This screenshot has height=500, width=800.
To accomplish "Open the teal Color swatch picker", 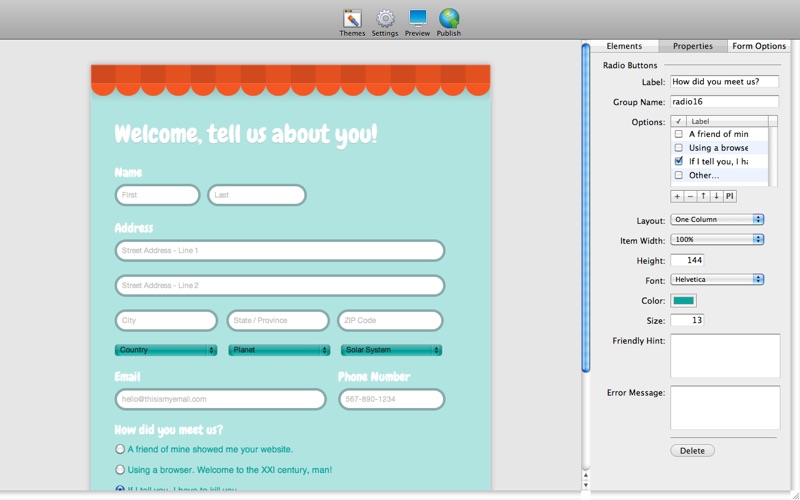I will click(683, 301).
